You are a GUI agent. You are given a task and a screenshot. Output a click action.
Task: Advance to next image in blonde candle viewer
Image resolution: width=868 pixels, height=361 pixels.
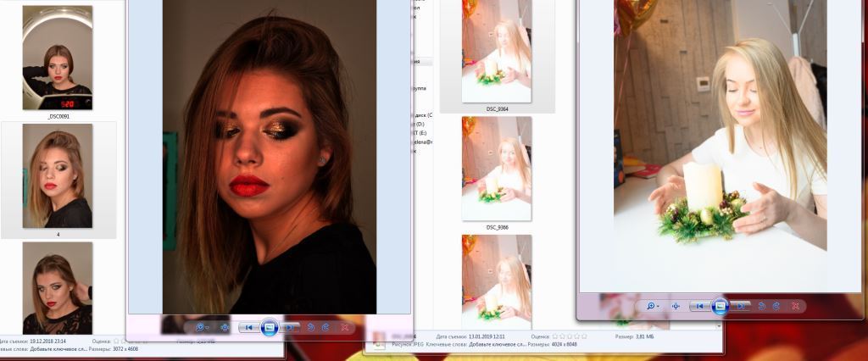pyautogui.click(x=740, y=306)
